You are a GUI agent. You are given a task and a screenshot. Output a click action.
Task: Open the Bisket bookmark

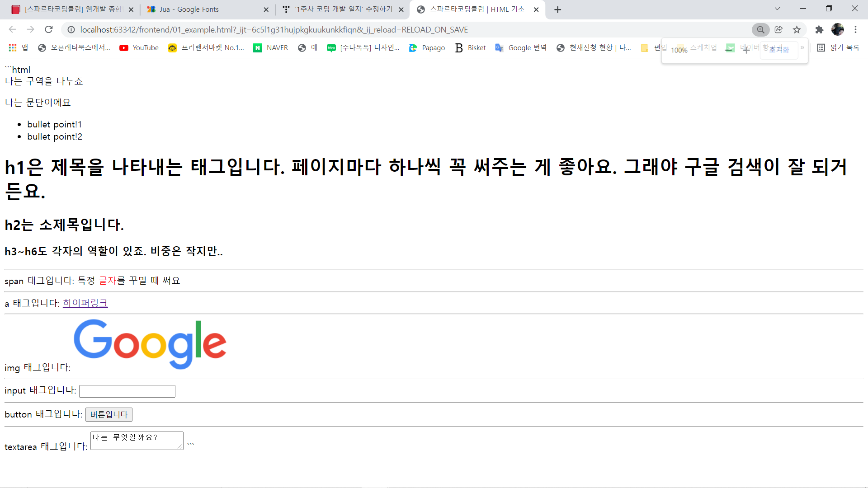pos(470,47)
